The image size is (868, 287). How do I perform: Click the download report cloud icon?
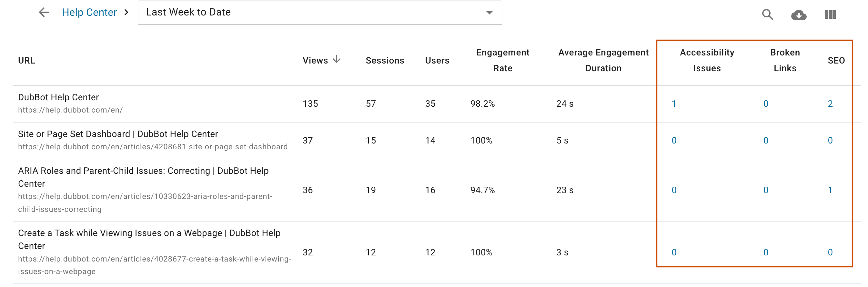pos(799,15)
